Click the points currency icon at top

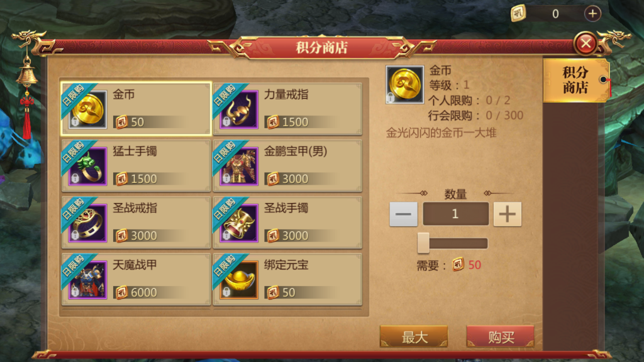(518, 14)
